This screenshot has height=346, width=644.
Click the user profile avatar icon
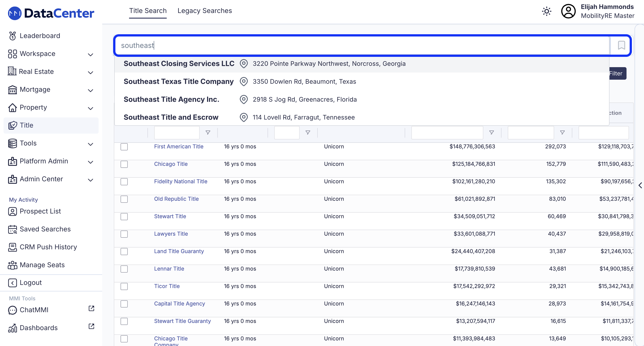[568, 11]
